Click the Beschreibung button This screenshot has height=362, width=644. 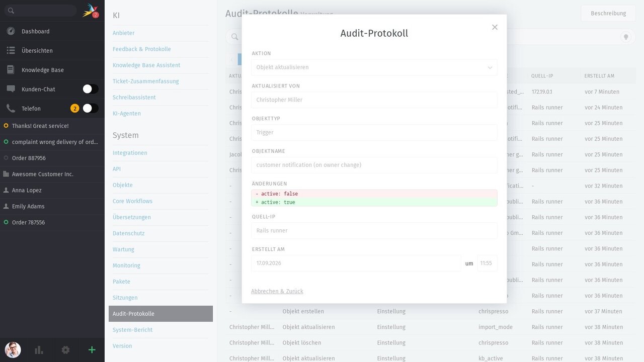(x=608, y=14)
